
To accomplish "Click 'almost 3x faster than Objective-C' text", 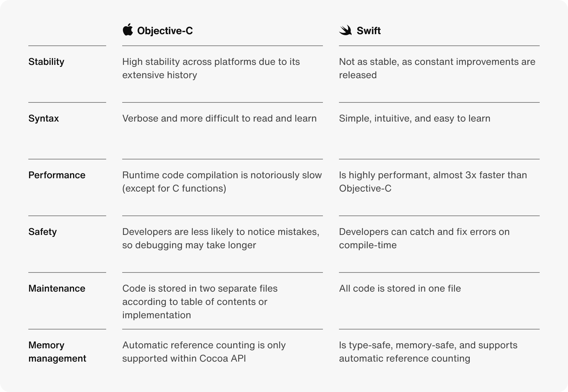I will click(x=433, y=182).
